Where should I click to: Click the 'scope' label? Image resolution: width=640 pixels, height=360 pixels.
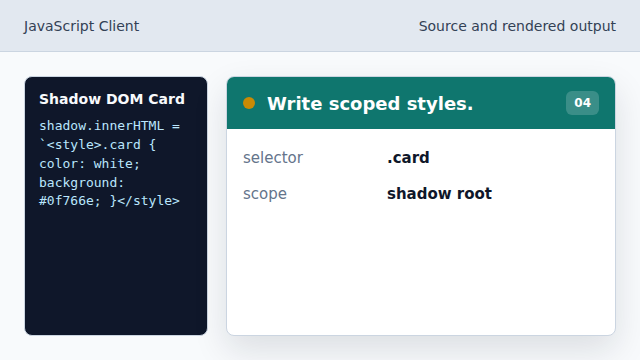tap(265, 193)
